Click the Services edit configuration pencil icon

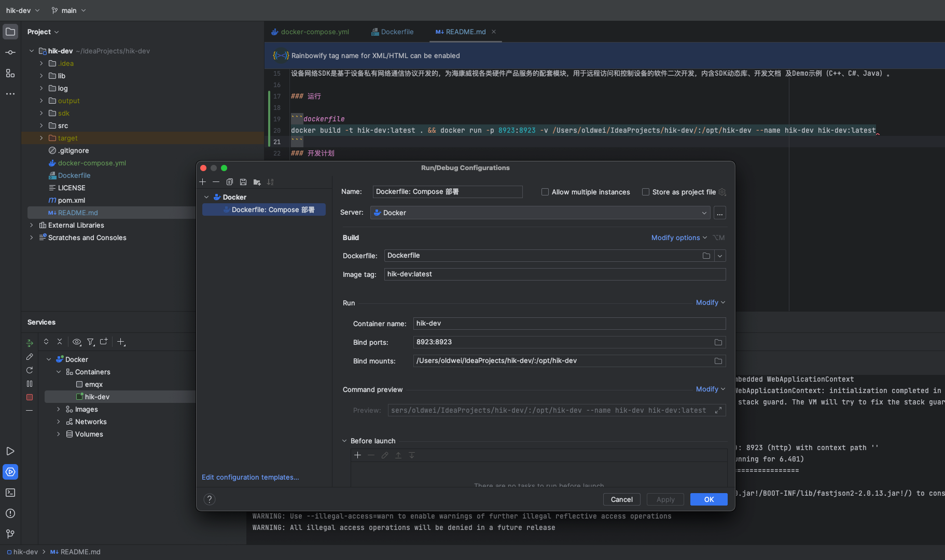[x=30, y=357]
